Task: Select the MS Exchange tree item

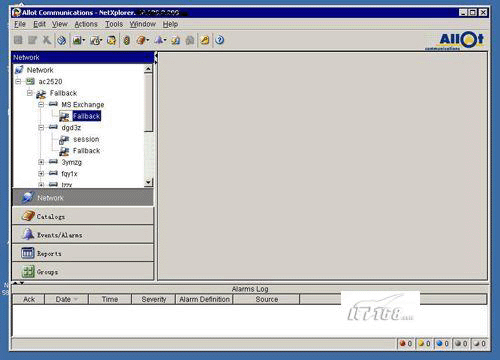Action: click(x=83, y=105)
